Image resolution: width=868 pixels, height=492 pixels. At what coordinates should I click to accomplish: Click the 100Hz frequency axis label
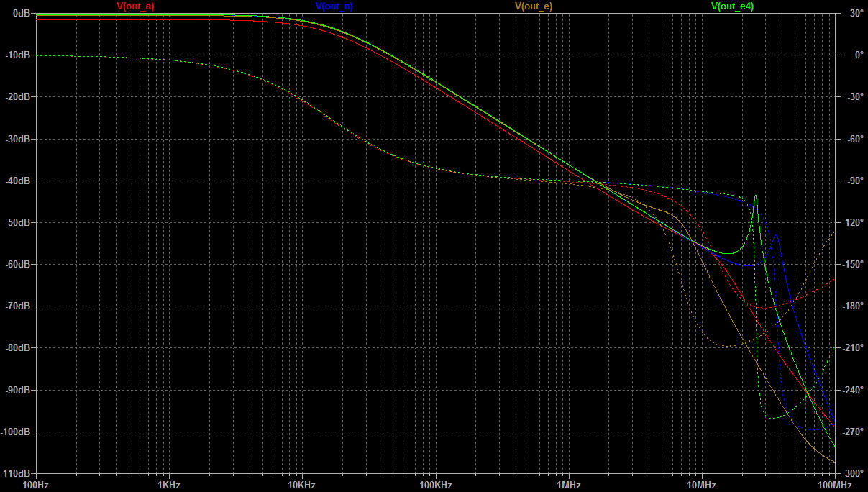(35, 486)
